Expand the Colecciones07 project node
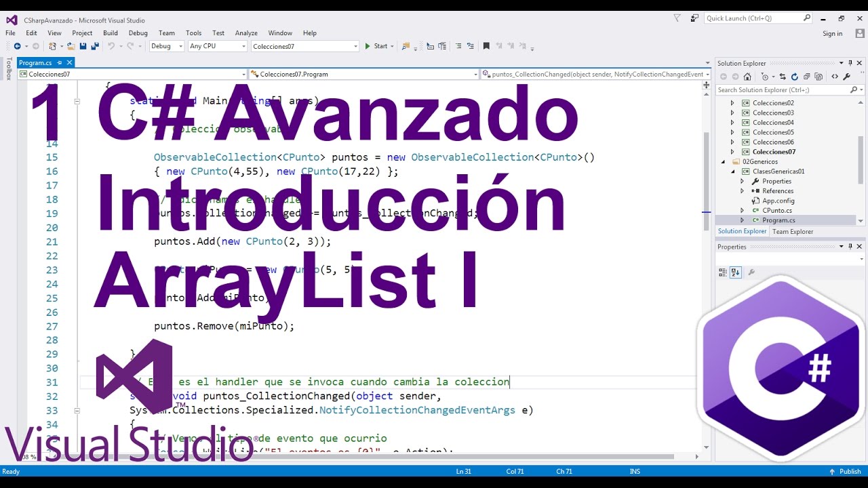 [x=732, y=152]
